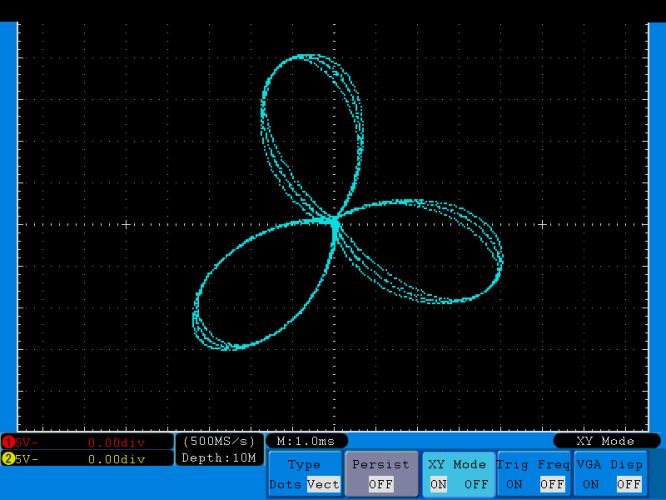Click the M:1.0ms timebase readout
The width and height of the screenshot is (666, 500).
pyautogui.click(x=306, y=441)
